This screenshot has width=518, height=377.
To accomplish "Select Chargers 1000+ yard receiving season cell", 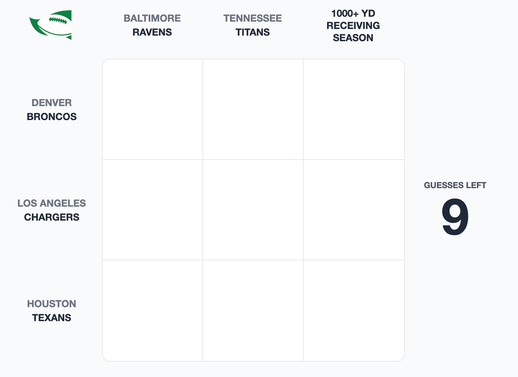I will [354, 210].
